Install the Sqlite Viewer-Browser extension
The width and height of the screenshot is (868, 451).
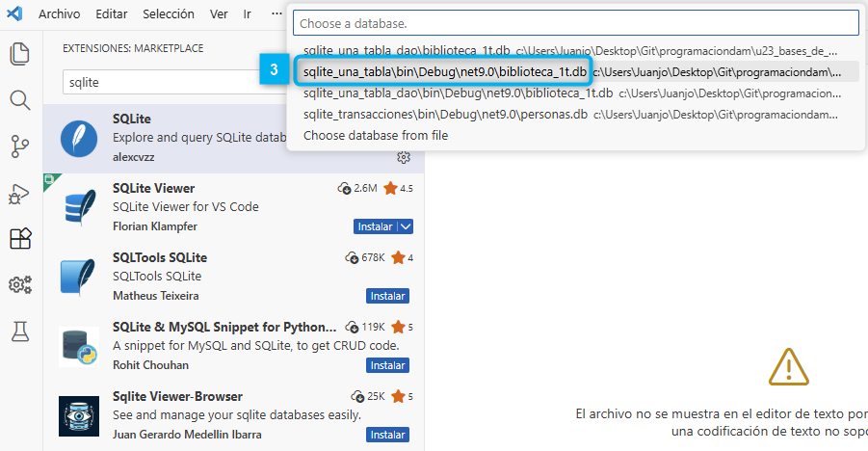tap(387, 435)
